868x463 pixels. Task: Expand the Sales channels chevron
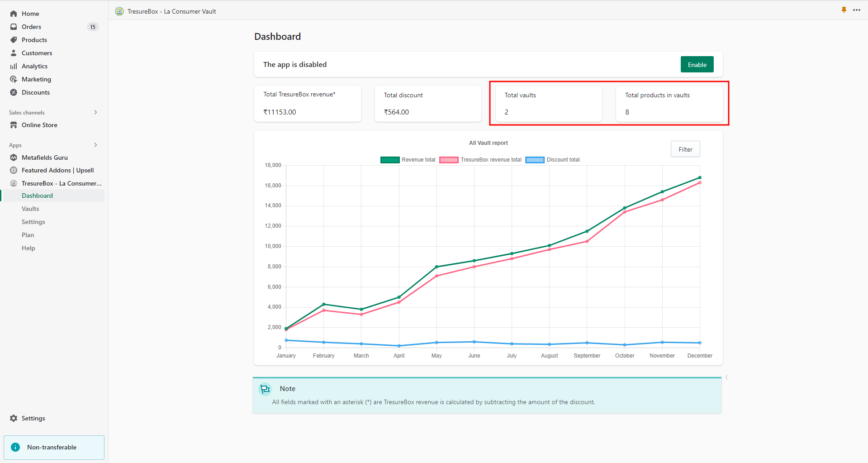coord(95,112)
